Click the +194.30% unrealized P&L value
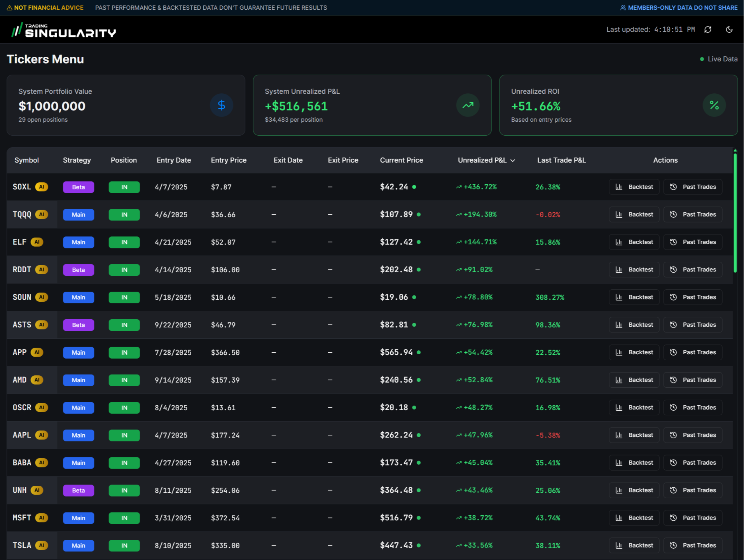The height and width of the screenshot is (560, 744). (480, 215)
